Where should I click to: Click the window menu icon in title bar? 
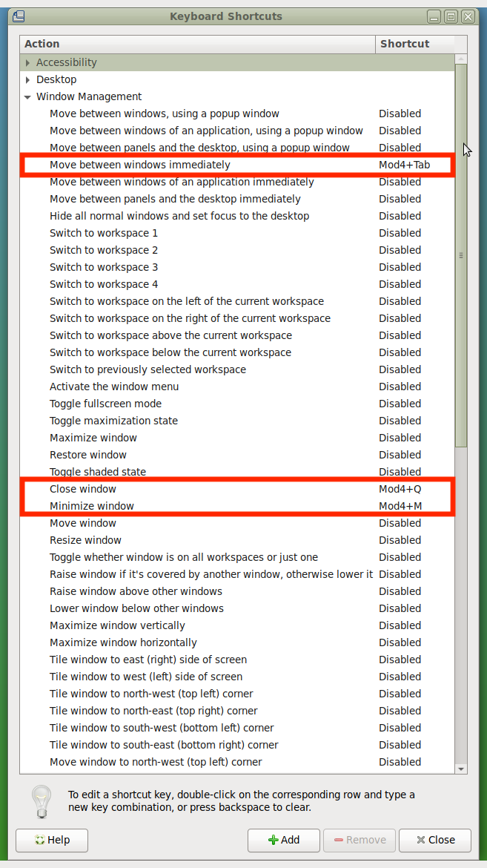coord(19,16)
